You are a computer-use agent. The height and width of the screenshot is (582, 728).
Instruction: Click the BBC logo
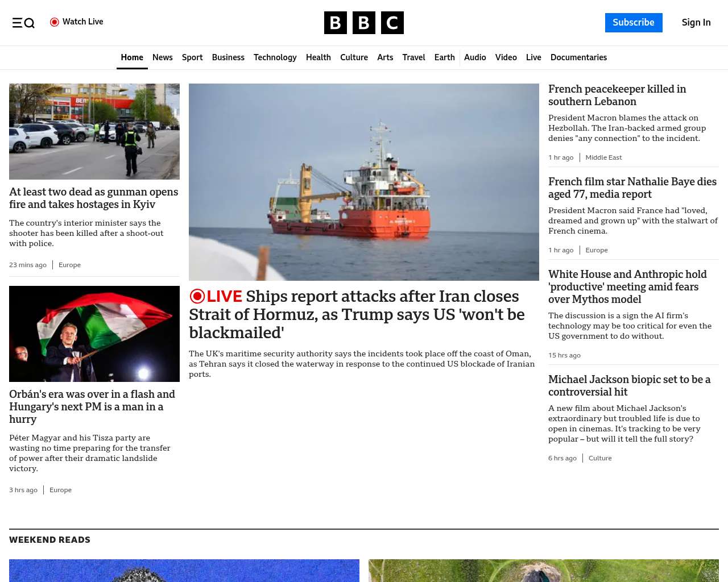364,23
